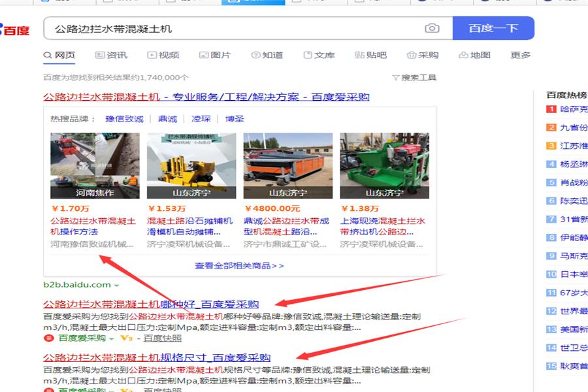Viewport: 588px width, 392px height.
Task: Open hot list item ranked 3
Action: point(567,146)
